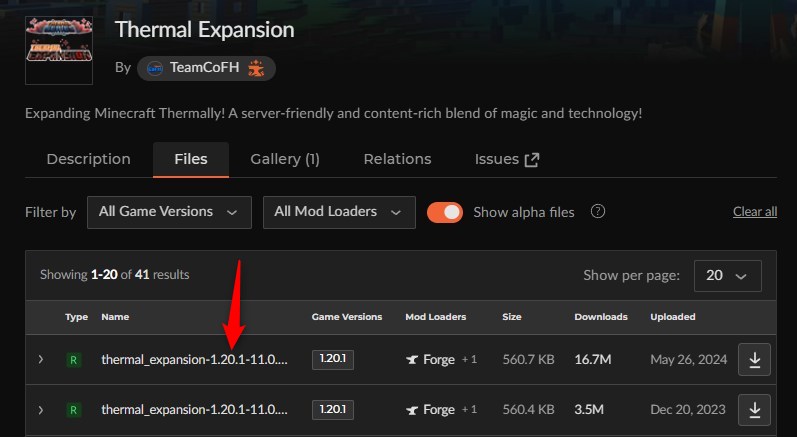
Task: Click the Uploaded column header
Action: point(672,317)
